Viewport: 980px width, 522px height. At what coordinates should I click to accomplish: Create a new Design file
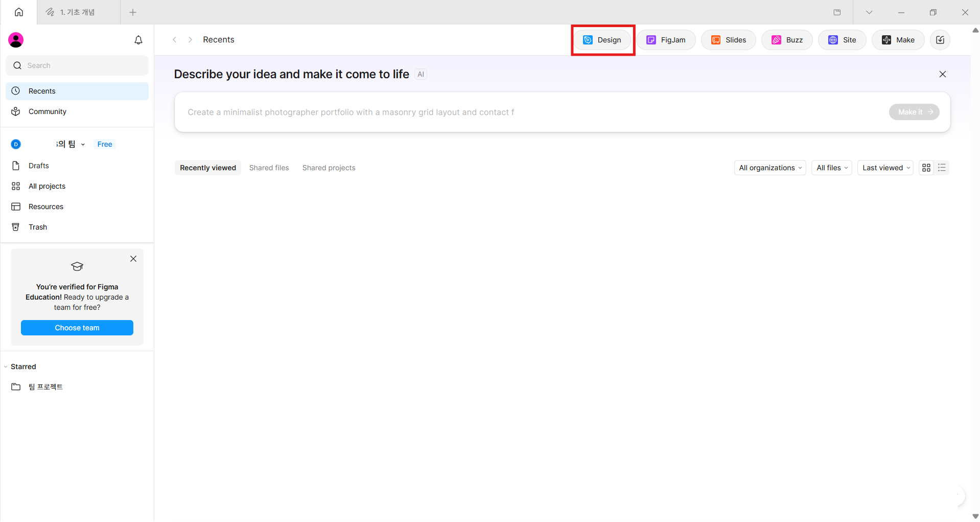pos(602,40)
